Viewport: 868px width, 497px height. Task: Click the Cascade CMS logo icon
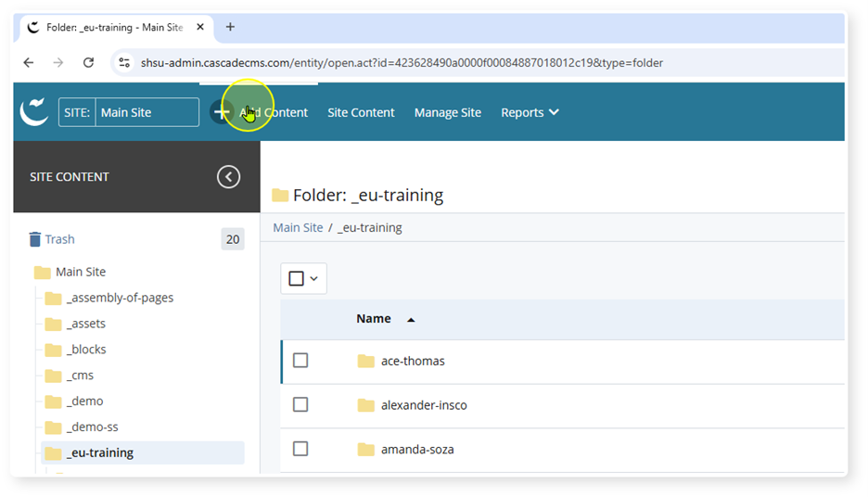point(34,112)
